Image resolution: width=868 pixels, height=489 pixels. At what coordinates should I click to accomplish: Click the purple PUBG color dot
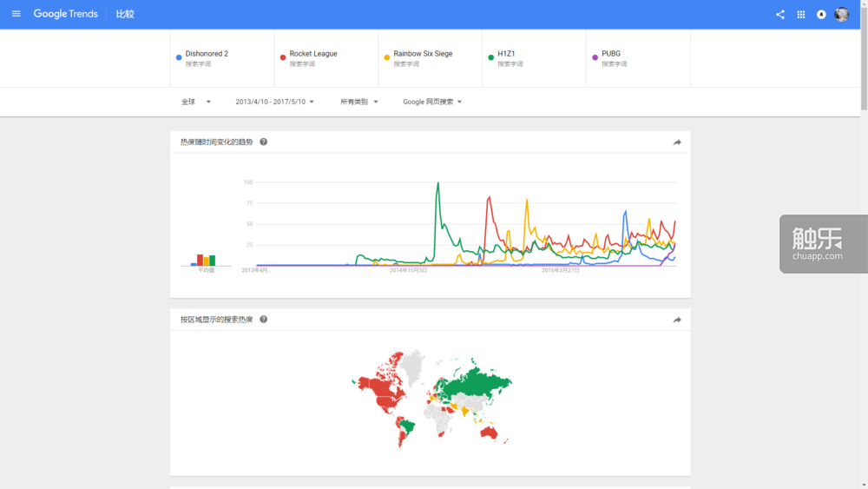coord(595,58)
